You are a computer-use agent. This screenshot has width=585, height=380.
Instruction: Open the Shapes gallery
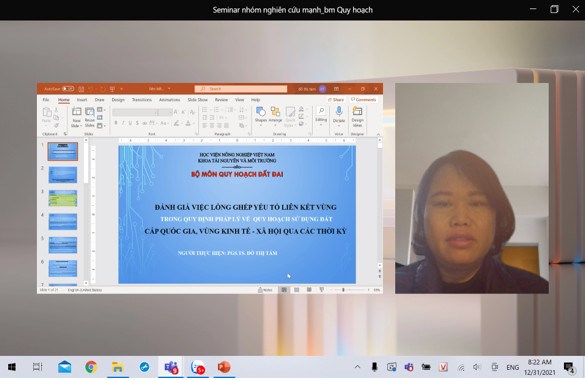pyautogui.click(x=261, y=115)
